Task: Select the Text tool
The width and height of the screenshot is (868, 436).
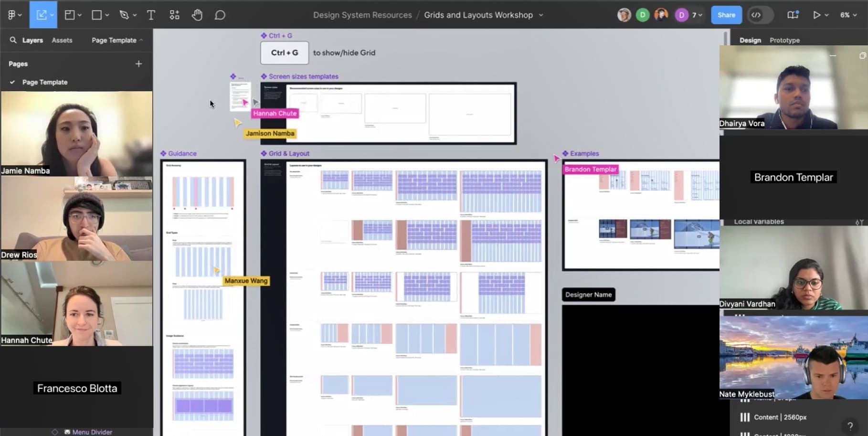Action: [151, 15]
